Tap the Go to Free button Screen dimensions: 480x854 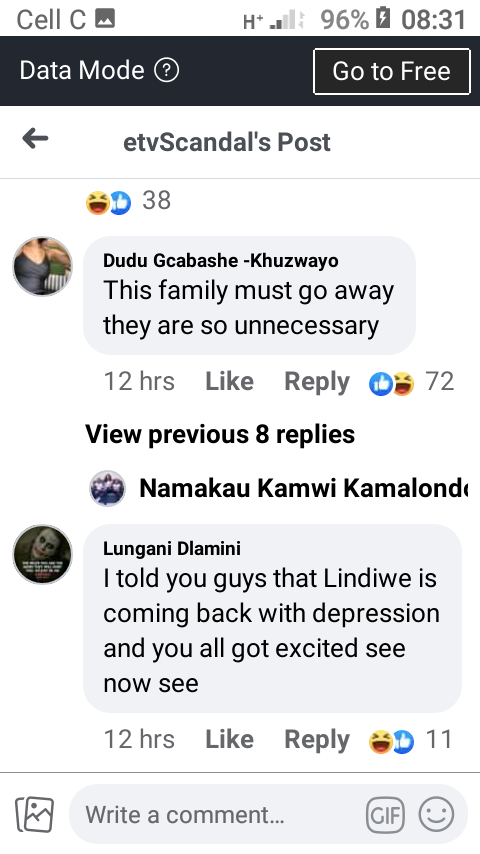392,71
